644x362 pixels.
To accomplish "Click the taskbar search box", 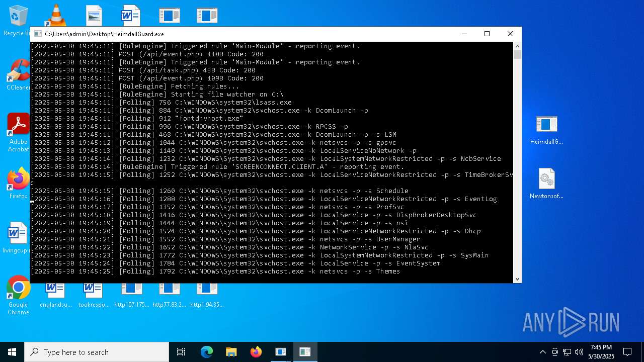I will coord(97,352).
